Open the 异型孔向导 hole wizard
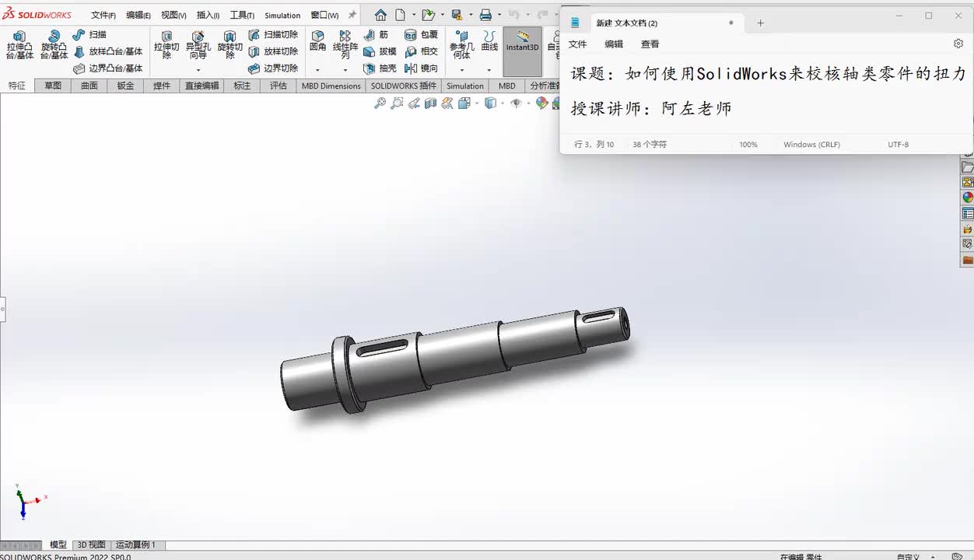Viewport: 974px width, 560px height. 198,45
